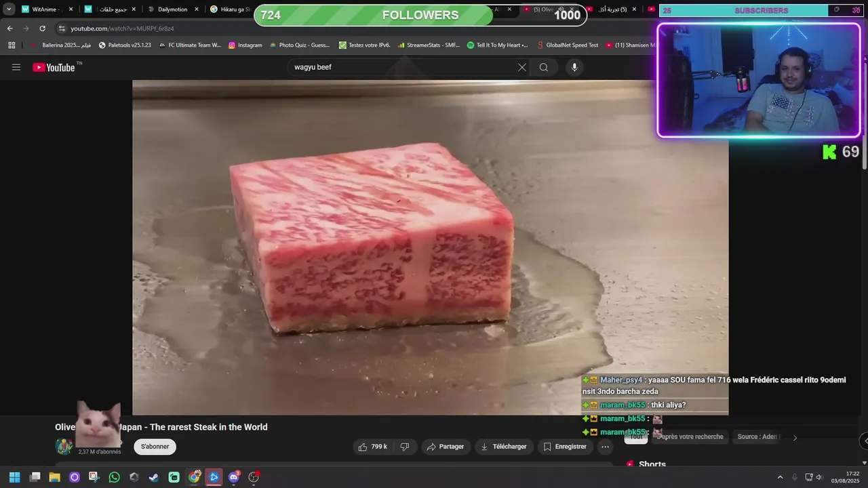Open Chrome from the taskbar

pyautogui.click(x=194, y=477)
